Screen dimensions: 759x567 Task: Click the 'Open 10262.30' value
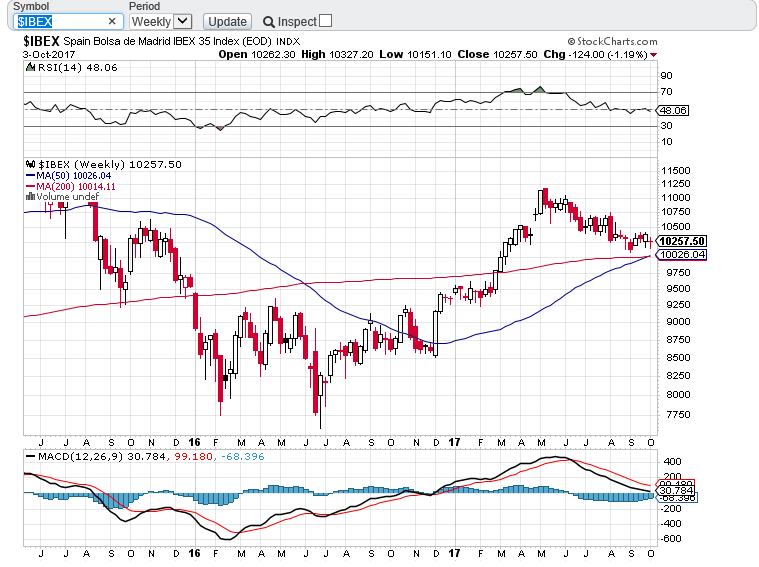pos(257,54)
